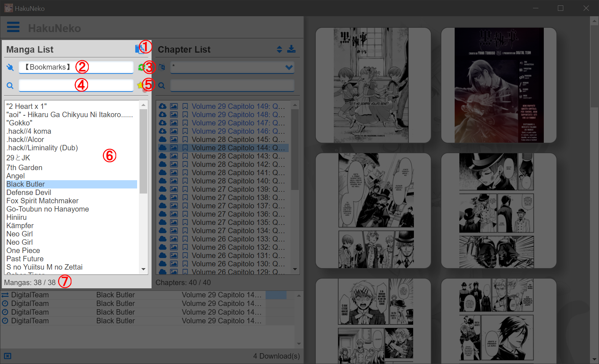Select Fox Spirit Matchmaker in the manga list
The width and height of the screenshot is (599, 364).
click(x=71, y=201)
